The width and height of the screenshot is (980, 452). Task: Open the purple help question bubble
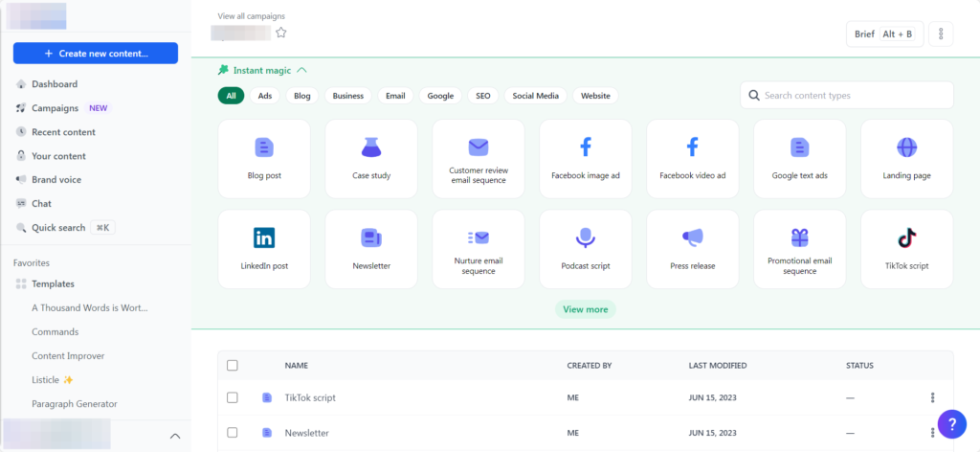coord(952,424)
